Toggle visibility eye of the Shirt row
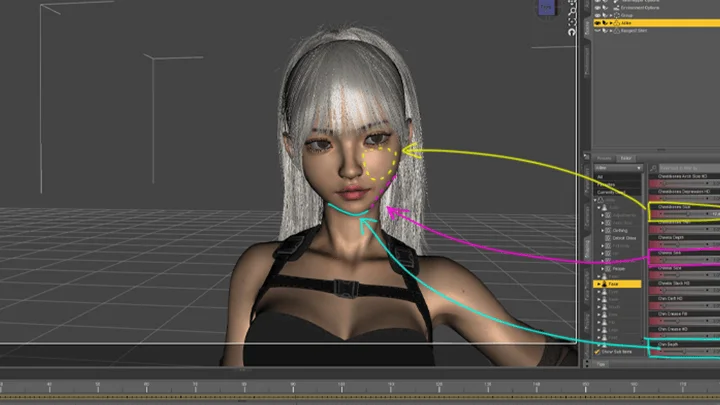This screenshot has width=720, height=405. click(x=597, y=31)
